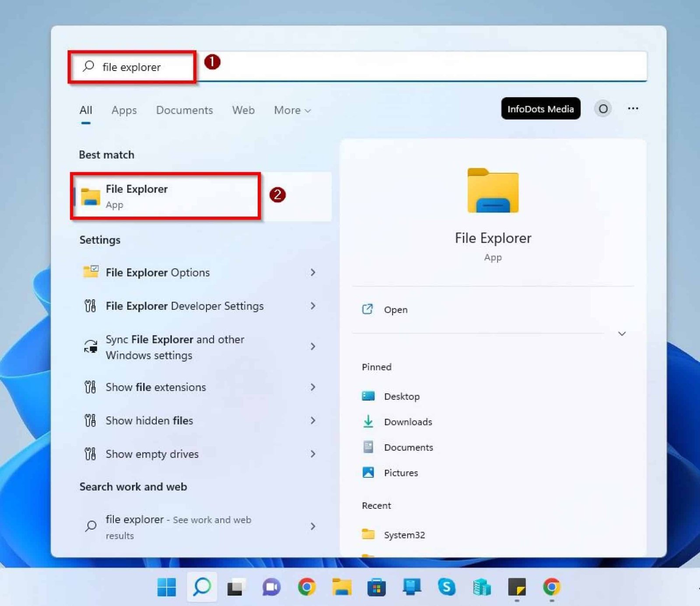Click the Windows Start button on taskbar
The height and width of the screenshot is (606, 700).
click(167, 587)
